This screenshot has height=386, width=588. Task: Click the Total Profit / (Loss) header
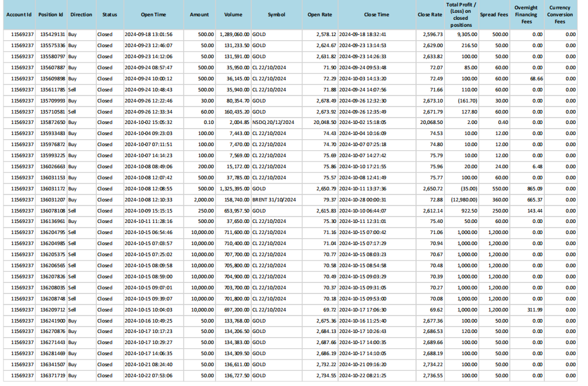point(460,15)
